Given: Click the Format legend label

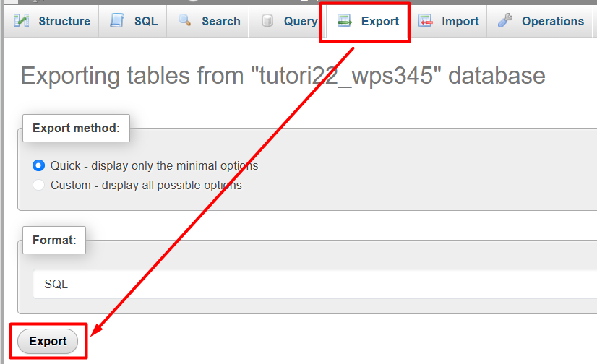Looking at the screenshot, I should click(54, 240).
